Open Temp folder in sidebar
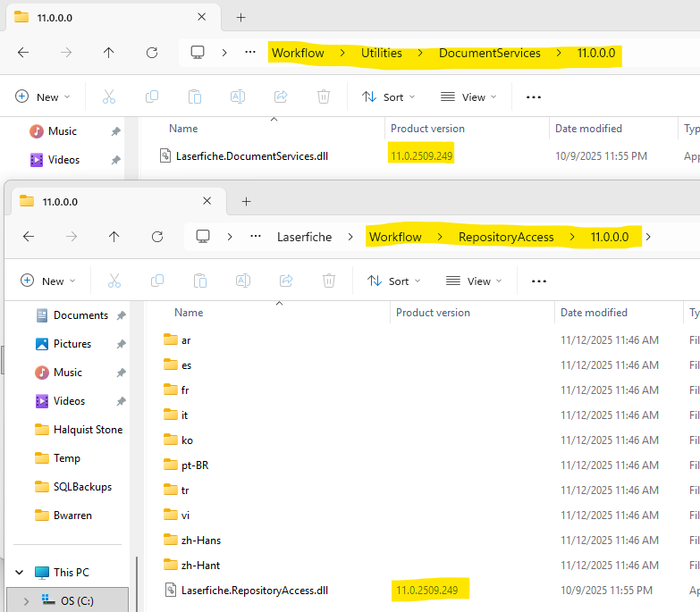Viewport: 700px width, 612px height. pos(67,458)
